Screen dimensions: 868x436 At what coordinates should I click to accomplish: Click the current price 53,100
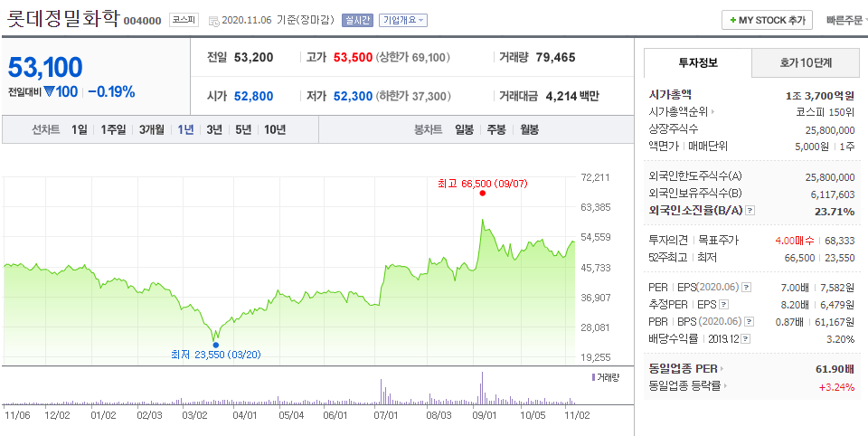click(45, 67)
